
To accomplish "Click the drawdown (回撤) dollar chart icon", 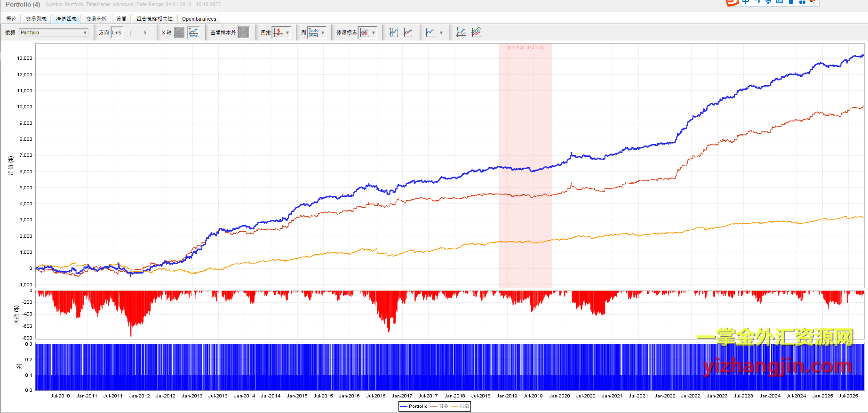I will pyautogui.click(x=278, y=32).
